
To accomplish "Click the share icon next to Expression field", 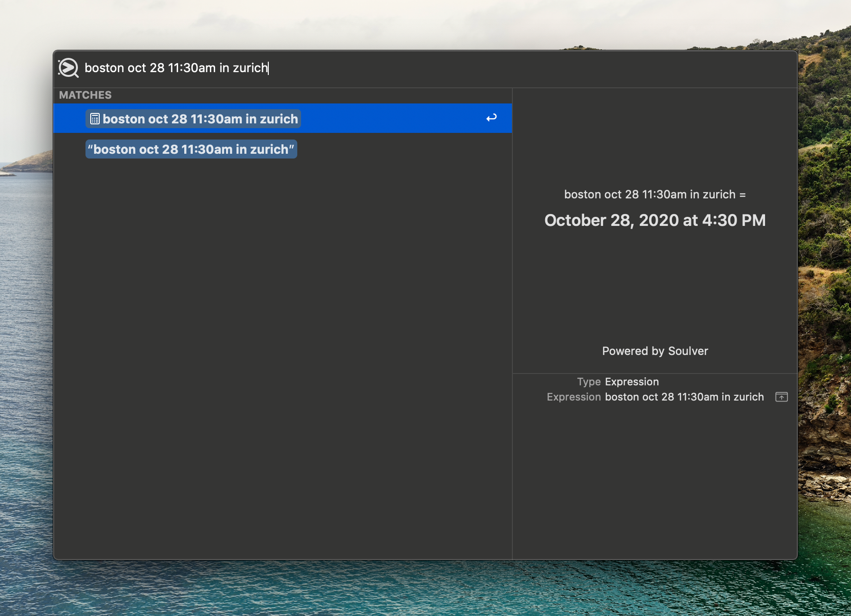I will [781, 397].
